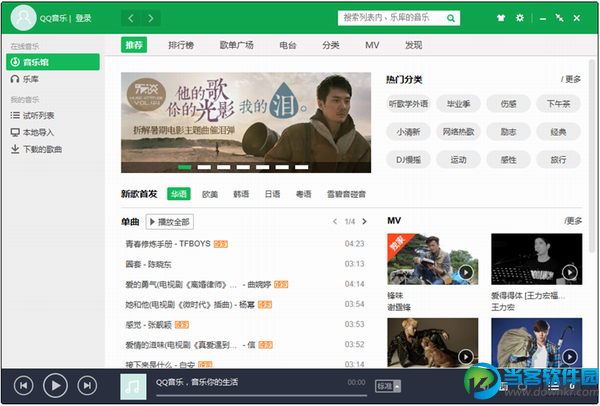The image size is (600, 406).
Task: Open the 标准 audio quality dropdown
Action: click(388, 386)
